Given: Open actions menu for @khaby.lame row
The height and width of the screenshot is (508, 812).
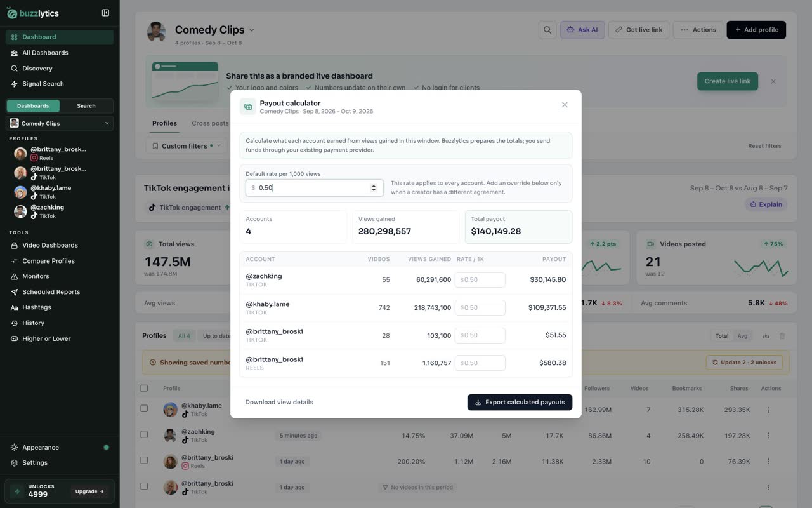Looking at the screenshot, I should (x=768, y=410).
